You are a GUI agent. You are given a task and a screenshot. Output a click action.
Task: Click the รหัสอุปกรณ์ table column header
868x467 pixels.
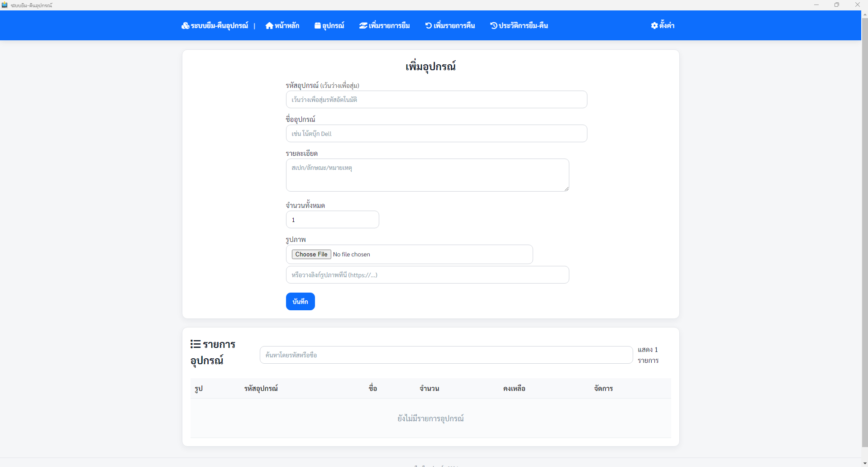[261, 389]
